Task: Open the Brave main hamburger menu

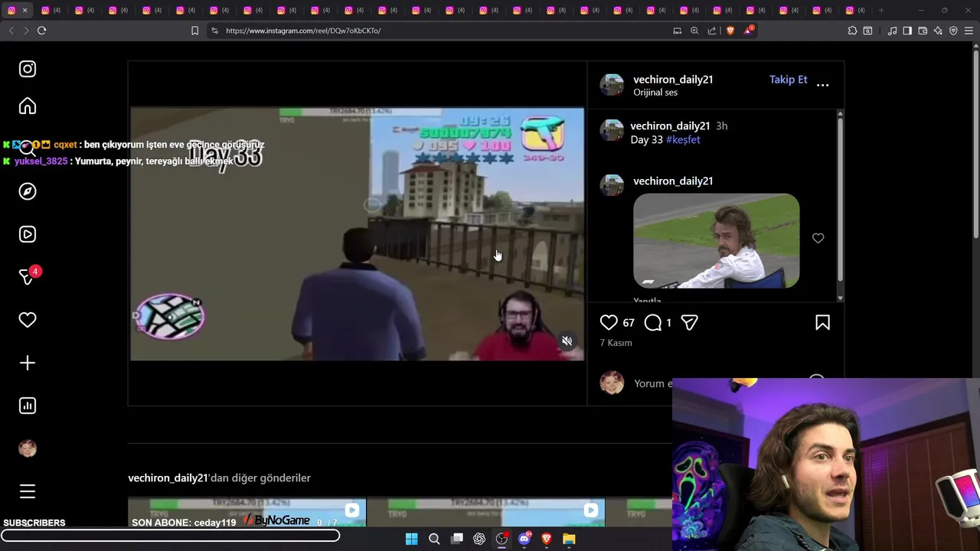Action: click(969, 31)
